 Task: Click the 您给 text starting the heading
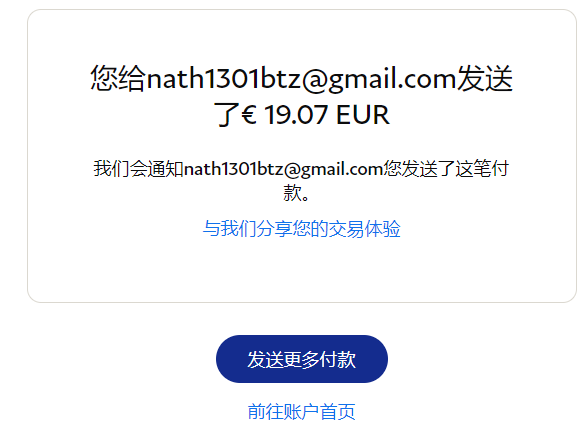(x=118, y=78)
